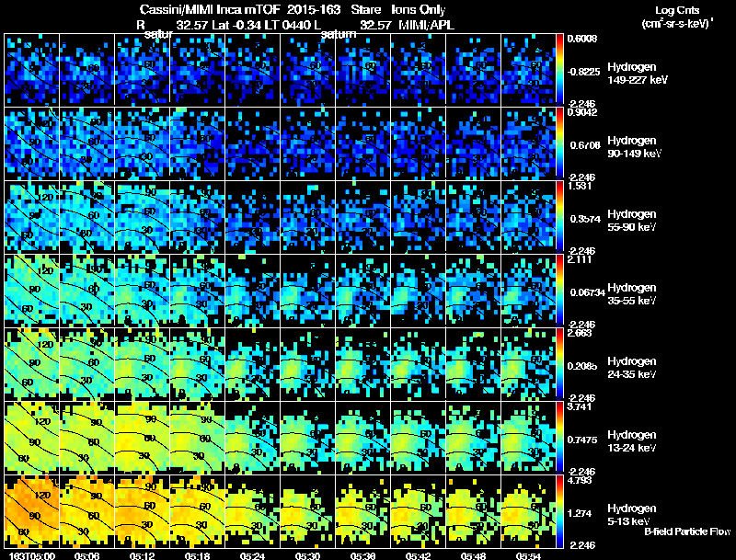Click the '05:54' time label

pos(528,555)
